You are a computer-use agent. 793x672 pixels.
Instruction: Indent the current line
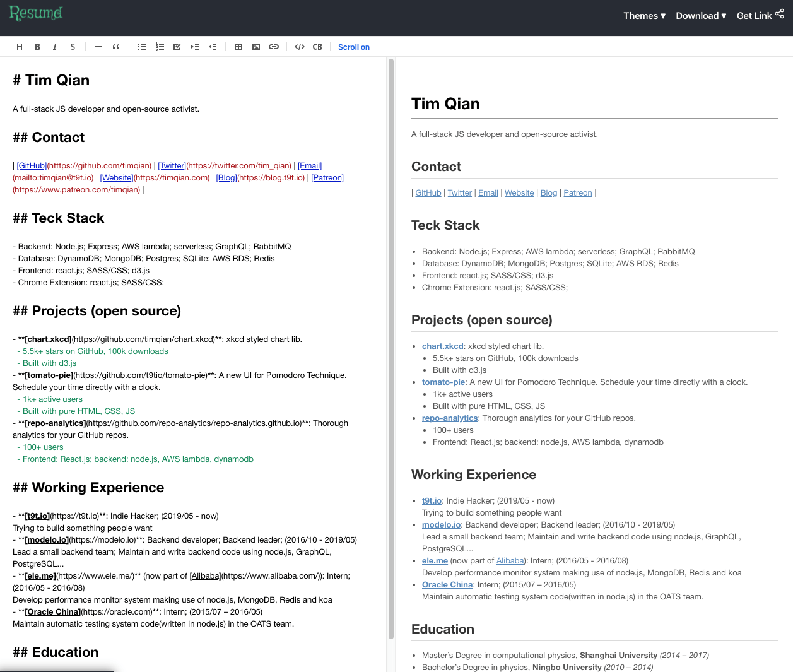[195, 47]
